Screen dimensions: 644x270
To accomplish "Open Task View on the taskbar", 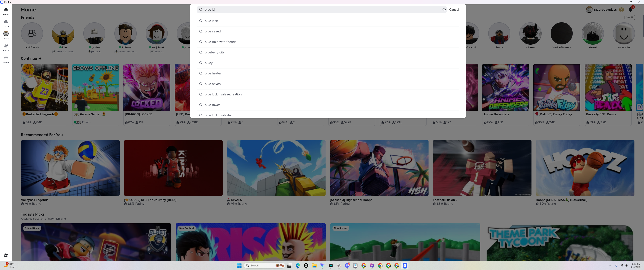I will 289,265.
